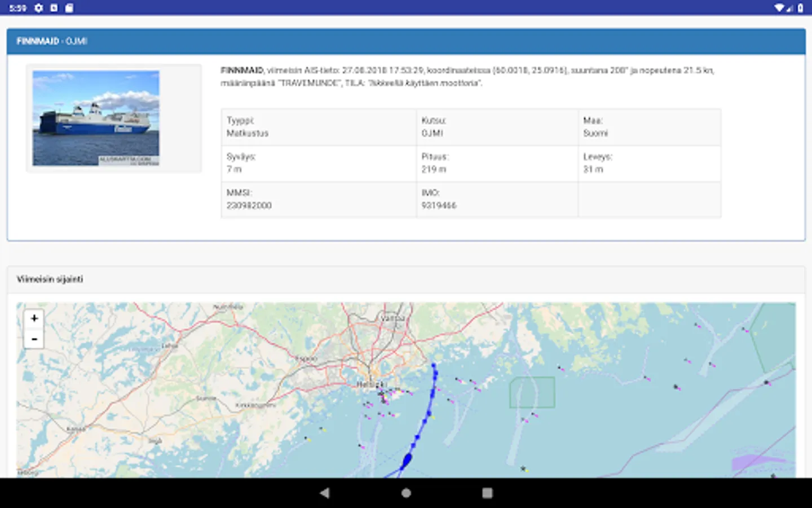Tap the battery icon in status bar
This screenshot has width=812, height=508.
801,8
